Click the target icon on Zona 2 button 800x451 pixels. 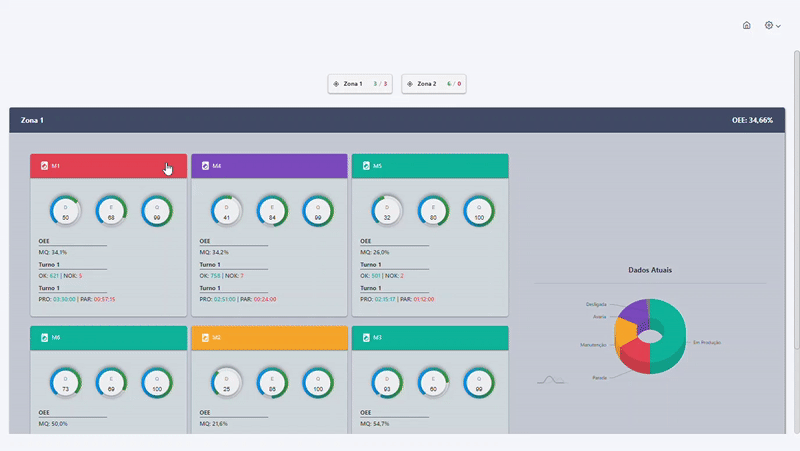[410, 84]
